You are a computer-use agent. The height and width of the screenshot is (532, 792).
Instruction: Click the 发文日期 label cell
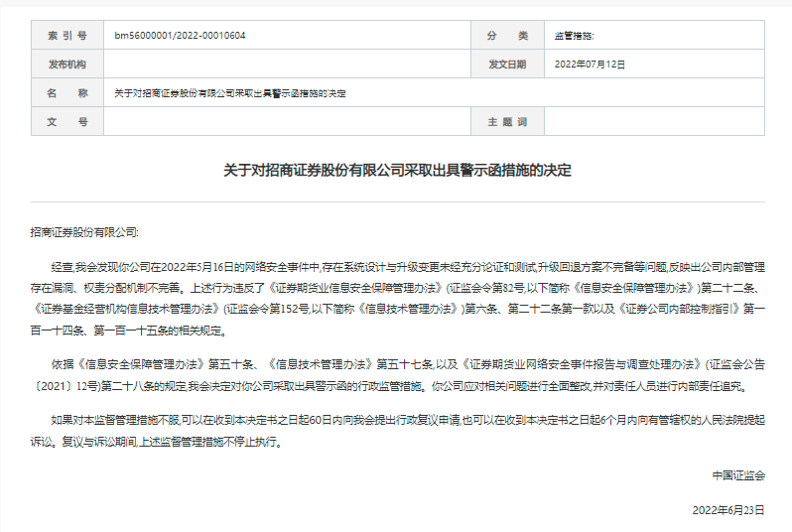[507, 65]
